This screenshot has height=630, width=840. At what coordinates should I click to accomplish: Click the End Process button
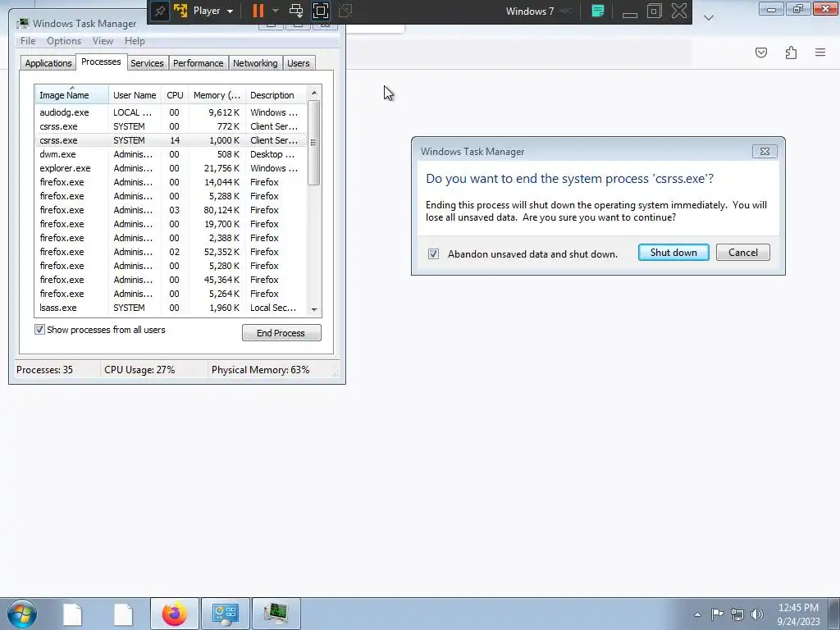point(281,333)
